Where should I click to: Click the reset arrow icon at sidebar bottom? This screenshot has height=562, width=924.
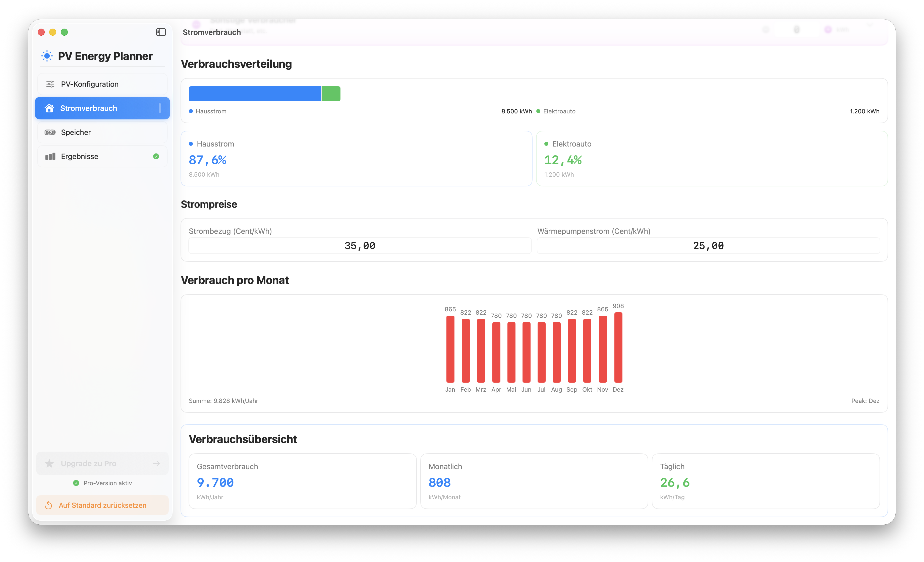click(x=48, y=506)
